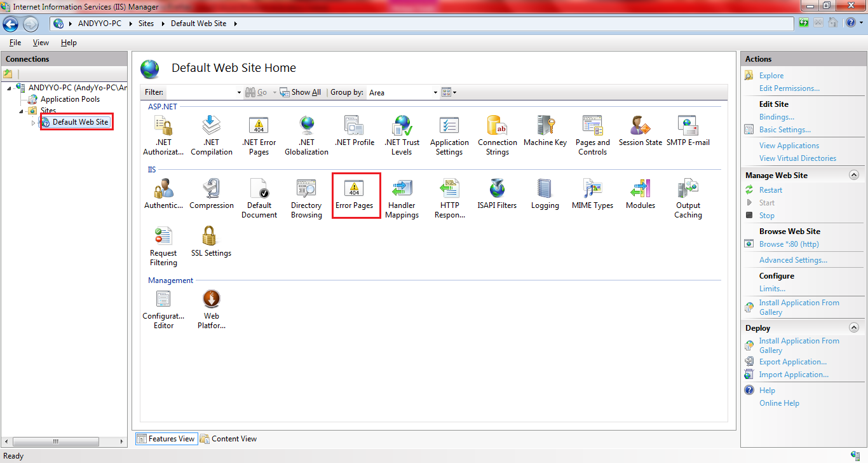Open the view mode dropdown button
Screen dimensions: 868x463
pyautogui.click(x=449, y=92)
